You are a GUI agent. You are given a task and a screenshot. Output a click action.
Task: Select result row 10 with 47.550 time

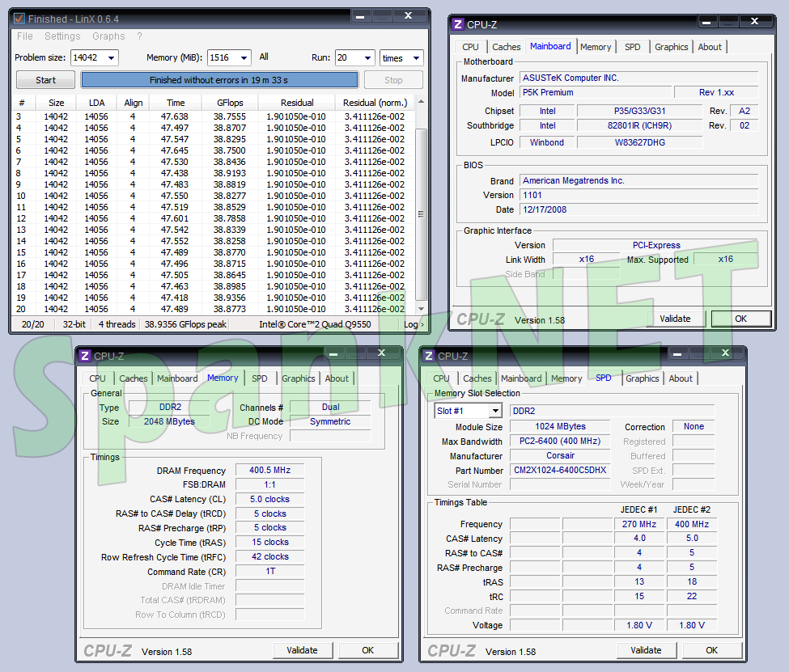(214, 196)
